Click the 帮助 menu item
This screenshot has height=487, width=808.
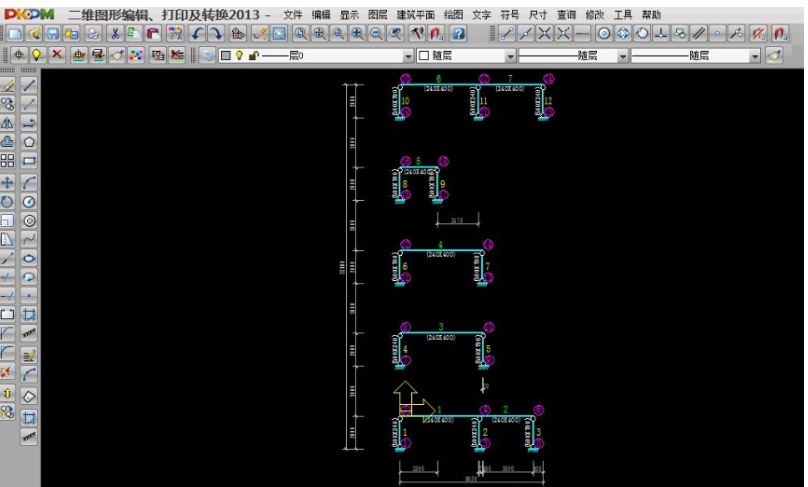(x=651, y=15)
